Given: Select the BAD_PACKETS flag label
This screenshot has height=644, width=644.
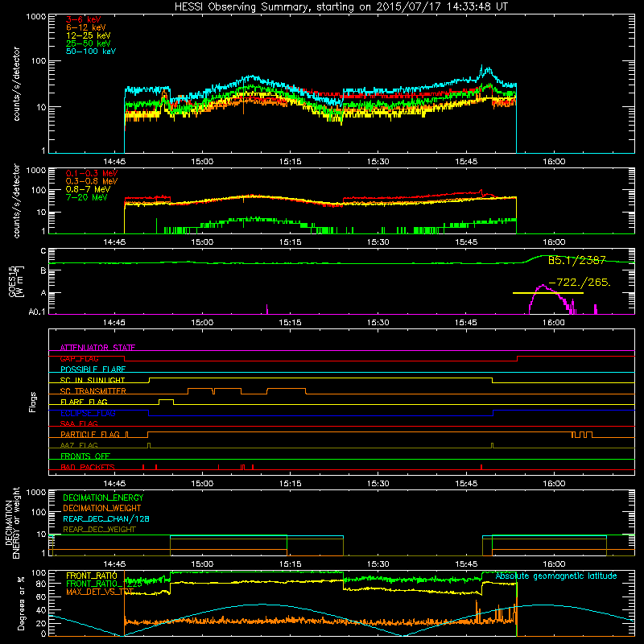Looking at the screenshot, I should 88,467.
